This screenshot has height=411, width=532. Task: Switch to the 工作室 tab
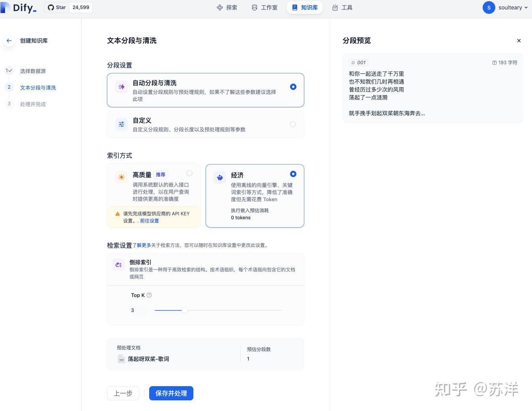pyautogui.click(x=264, y=7)
